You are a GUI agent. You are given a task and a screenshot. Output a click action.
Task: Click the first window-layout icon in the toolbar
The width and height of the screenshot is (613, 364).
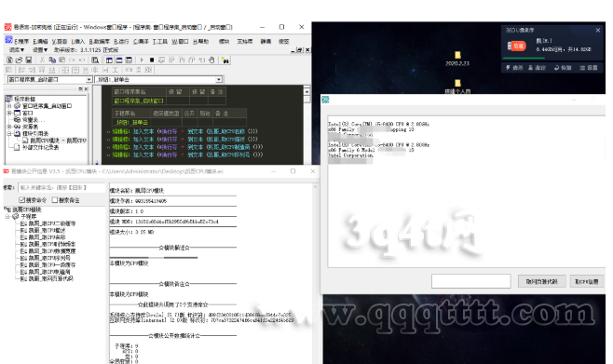coord(109,60)
